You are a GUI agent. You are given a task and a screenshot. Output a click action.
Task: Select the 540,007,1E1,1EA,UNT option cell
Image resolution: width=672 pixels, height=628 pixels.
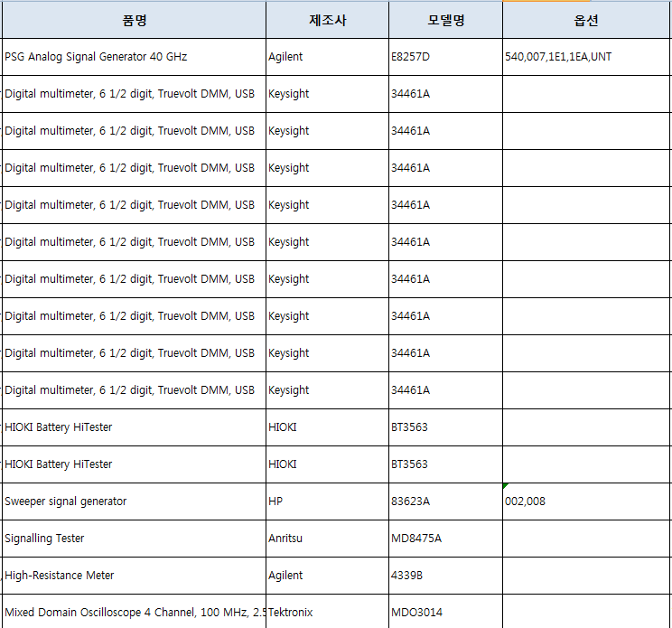click(x=586, y=57)
